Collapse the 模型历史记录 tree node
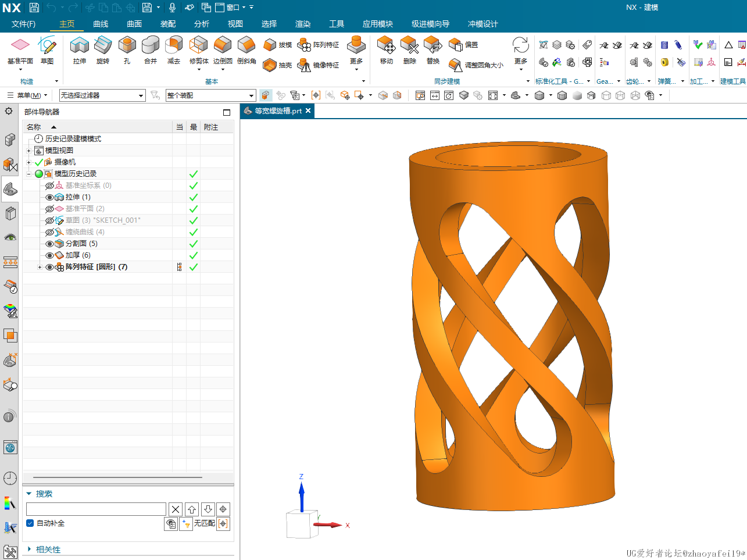747x560 pixels. tap(28, 174)
